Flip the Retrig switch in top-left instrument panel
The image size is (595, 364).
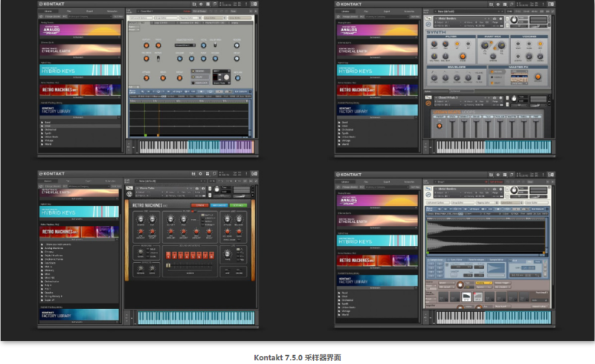point(158,59)
